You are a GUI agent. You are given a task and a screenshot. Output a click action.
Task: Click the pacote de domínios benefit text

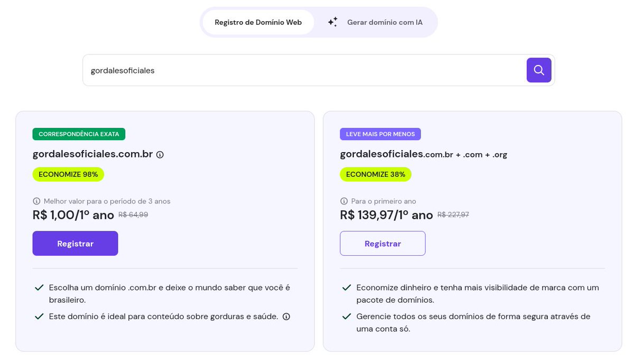pyautogui.click(x=478, y=294)
